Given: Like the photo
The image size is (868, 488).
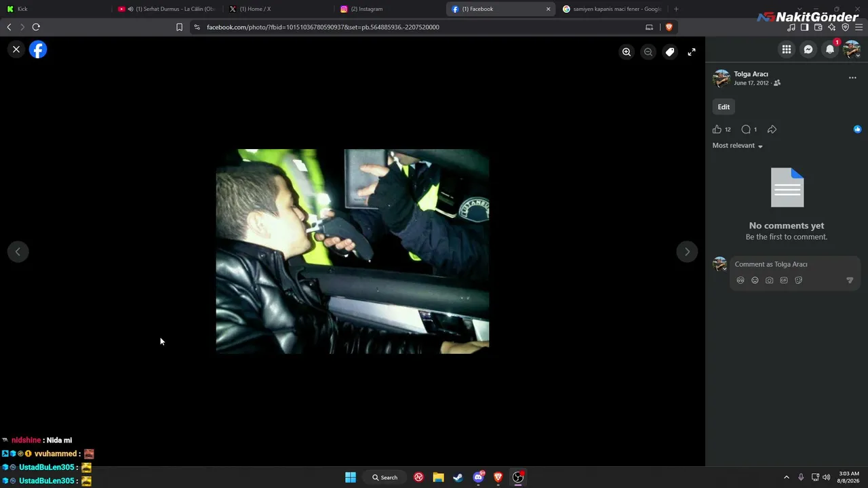Looking at the screenshot, I should (717, 129).
